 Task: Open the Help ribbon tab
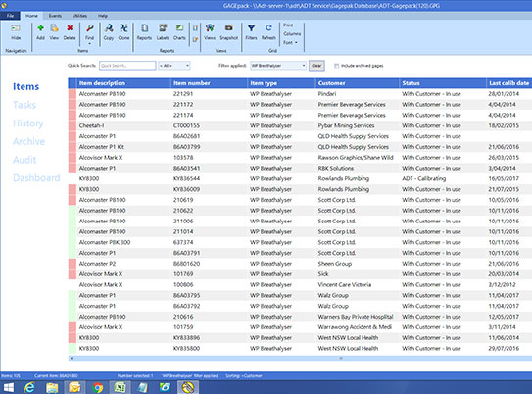point(103,16)
